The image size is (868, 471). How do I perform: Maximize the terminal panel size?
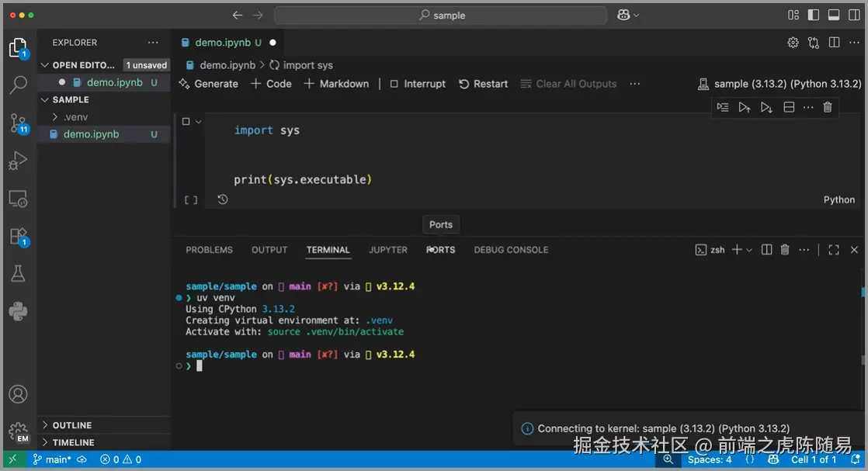tap(834, 250)
